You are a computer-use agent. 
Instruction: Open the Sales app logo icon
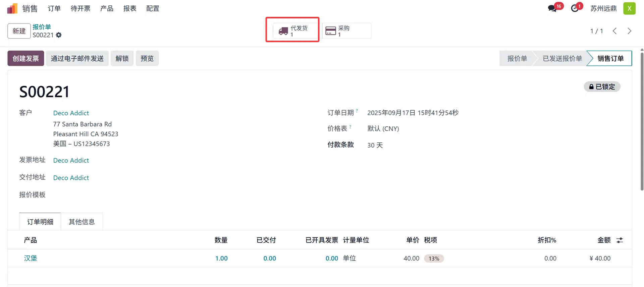tap(12, 9)
